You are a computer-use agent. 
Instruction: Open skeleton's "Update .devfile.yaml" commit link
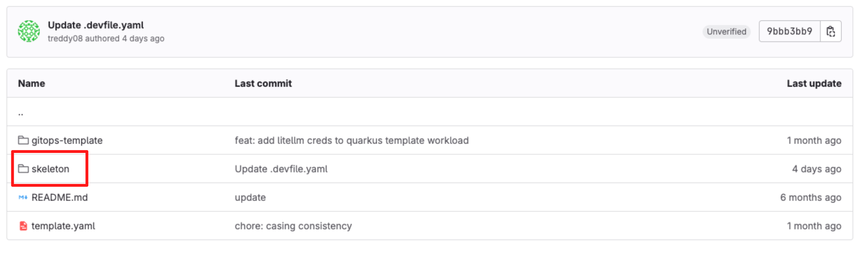point(281,169)
